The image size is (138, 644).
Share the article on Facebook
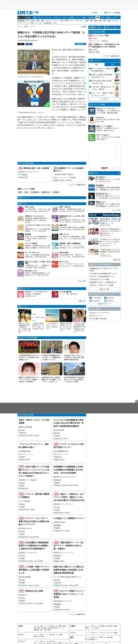(x=29, y=44)
